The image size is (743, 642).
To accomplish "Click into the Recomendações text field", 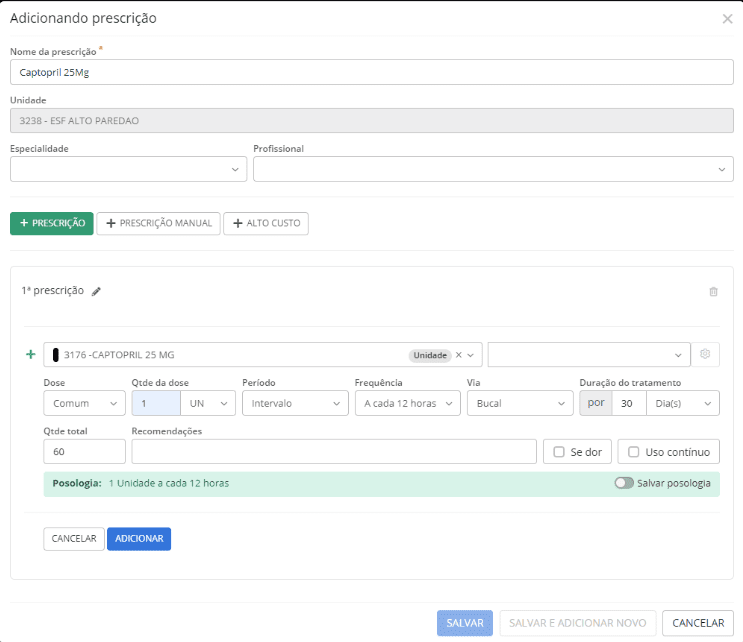I will (x=334, y=452).
